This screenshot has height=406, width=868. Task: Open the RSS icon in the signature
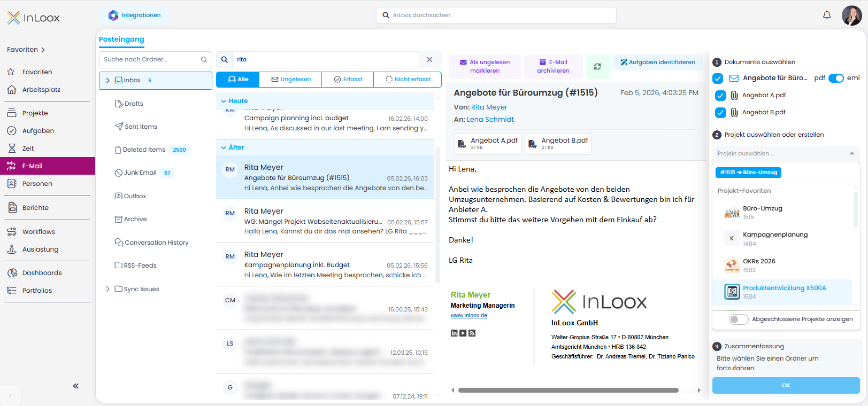coord(472,333)
